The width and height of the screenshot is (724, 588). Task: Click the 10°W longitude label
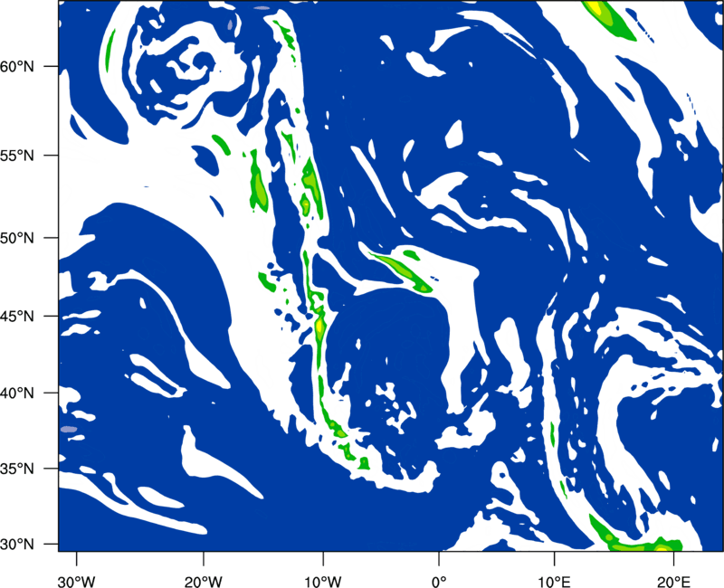tap(323, 582)
